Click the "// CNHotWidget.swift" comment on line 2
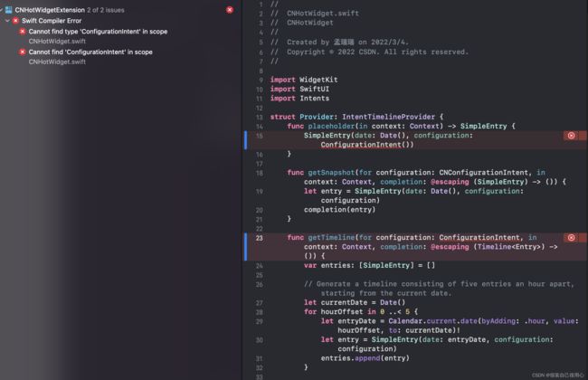588x380 pixels. pos(314,14)
